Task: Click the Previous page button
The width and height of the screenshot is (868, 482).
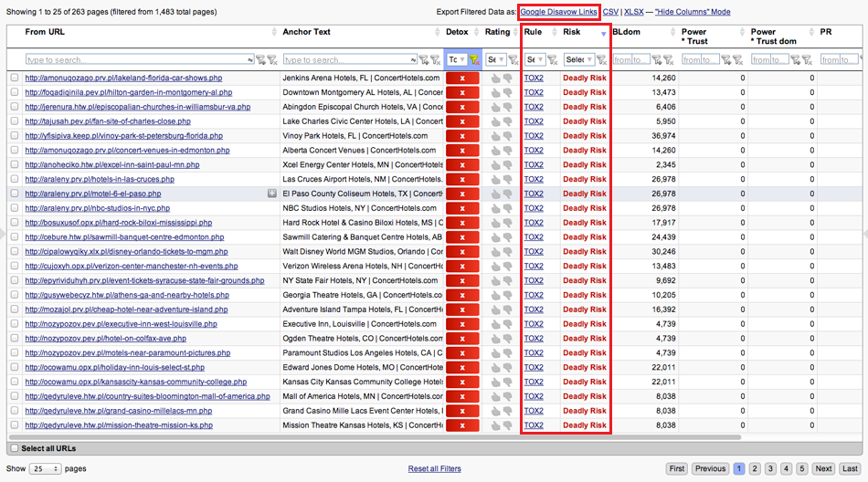Action: coord(710,468)
